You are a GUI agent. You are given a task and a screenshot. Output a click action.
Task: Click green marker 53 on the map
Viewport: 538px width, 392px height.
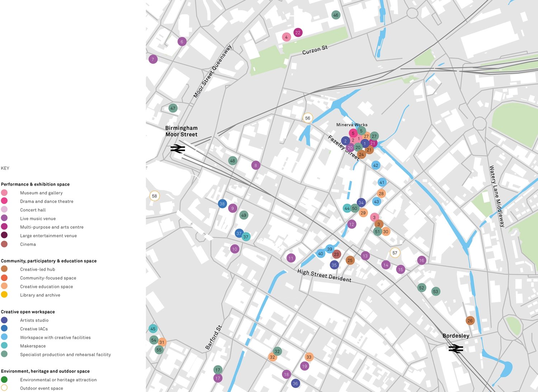(x=435, y=291)
